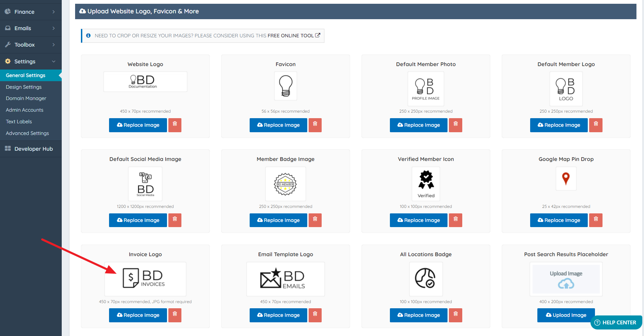Open General Settings in the sidebar
The height and width of the screenshot is (336, 644).
point(31,75)
